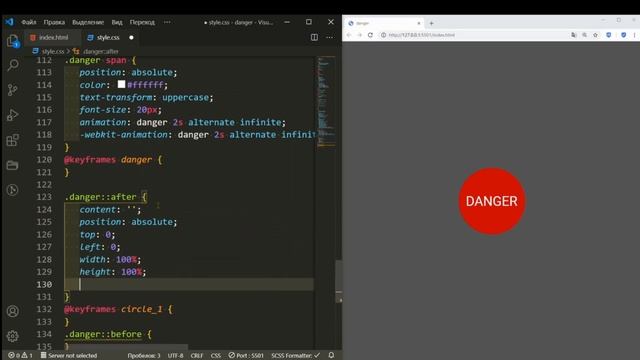The width and height of the screenshot is (640, 360).
Task: Change indentation via 'Пробелов: 3' status item
Action: [144, 356]
